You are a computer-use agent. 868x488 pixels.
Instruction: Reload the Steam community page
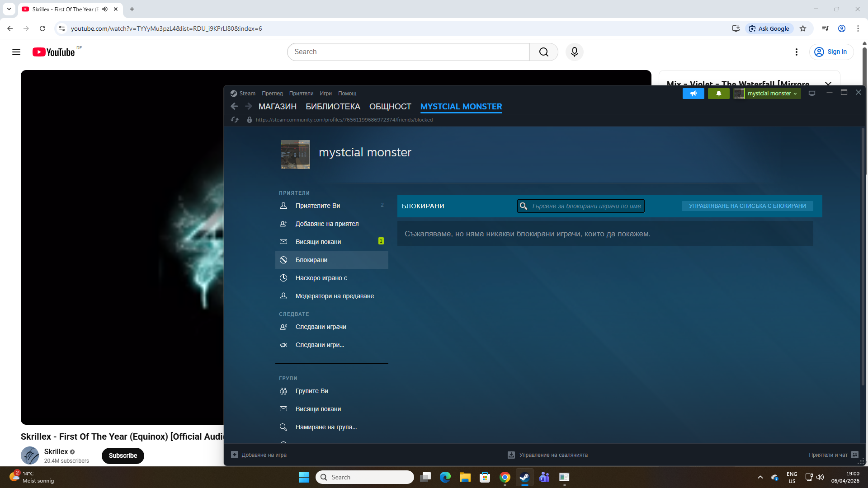tap(235, 120)
